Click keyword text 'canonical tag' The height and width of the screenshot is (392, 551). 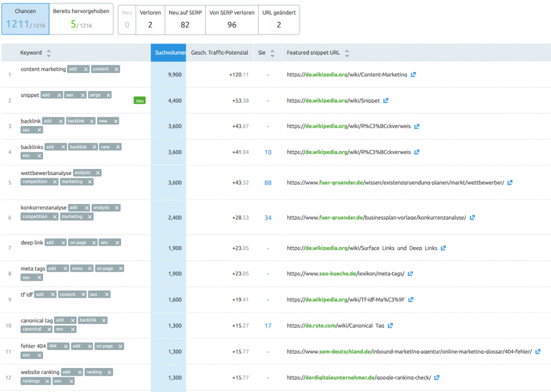[x=37, y=321]
